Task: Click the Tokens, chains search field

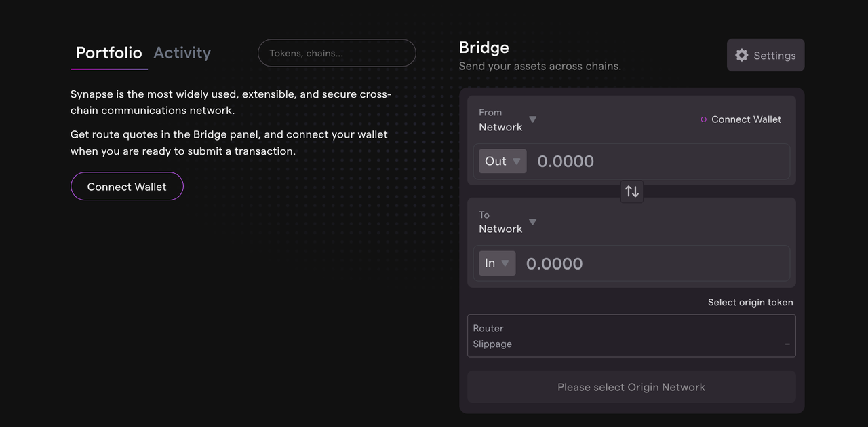Action: coord(336,53)
